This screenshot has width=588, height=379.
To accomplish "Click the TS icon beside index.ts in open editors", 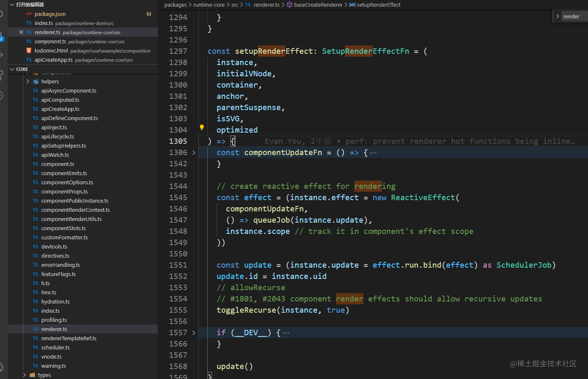I will 29,23.
